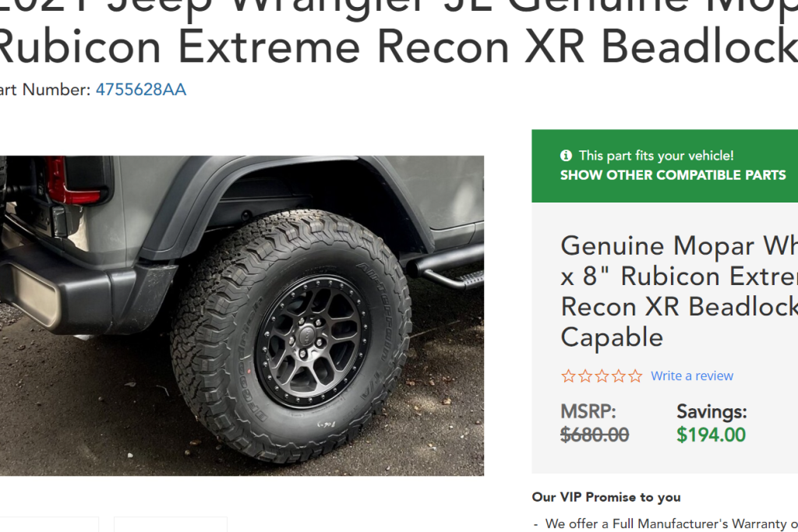Image resolution: width=798 pixels, height=532 pixels.
Task: Select the third rating star
Action: tap(602, 376)
